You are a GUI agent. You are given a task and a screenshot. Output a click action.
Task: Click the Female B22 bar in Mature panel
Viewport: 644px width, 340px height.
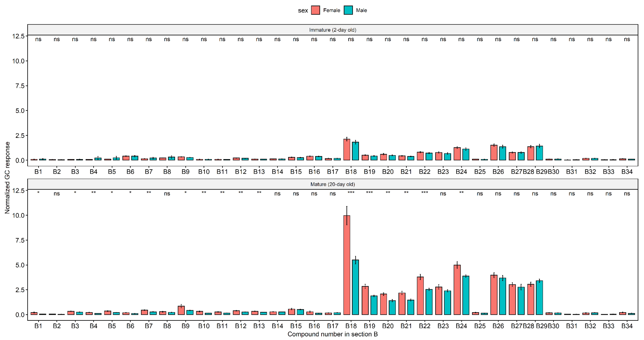[420, 296]
